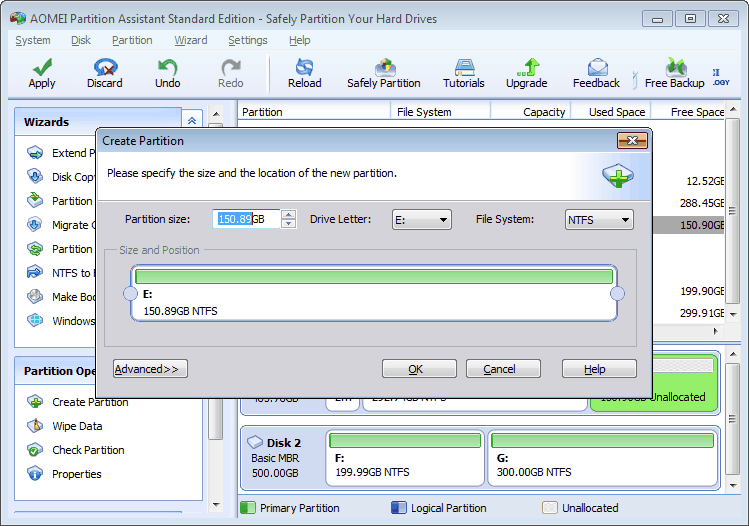The image size is (749, 526).
Task: Click the Redo toolbar icon
Action: [x=231, y=67]
